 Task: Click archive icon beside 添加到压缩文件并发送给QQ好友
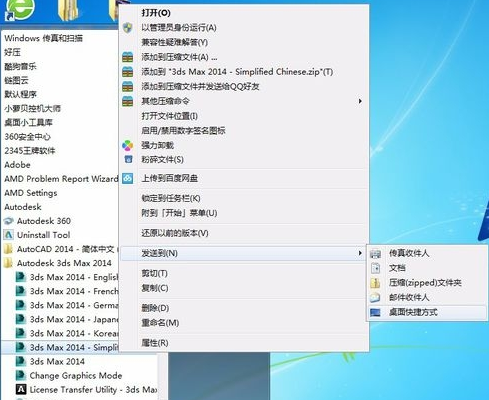[127, 86]
